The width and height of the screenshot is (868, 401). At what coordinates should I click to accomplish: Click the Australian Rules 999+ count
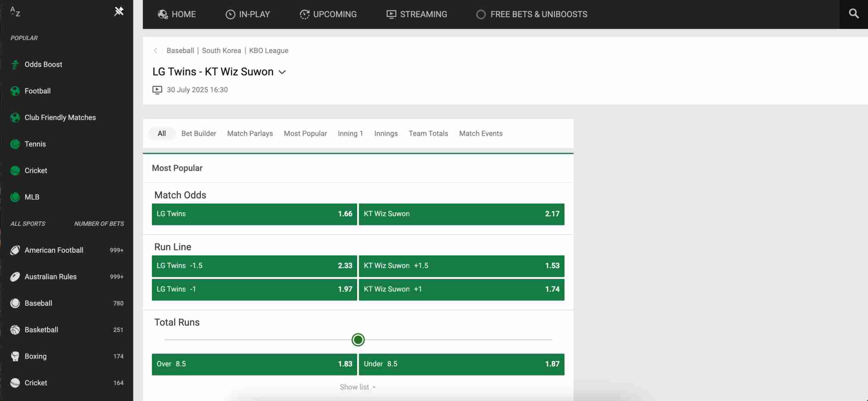pyautogui.click(x=117, y=277)
